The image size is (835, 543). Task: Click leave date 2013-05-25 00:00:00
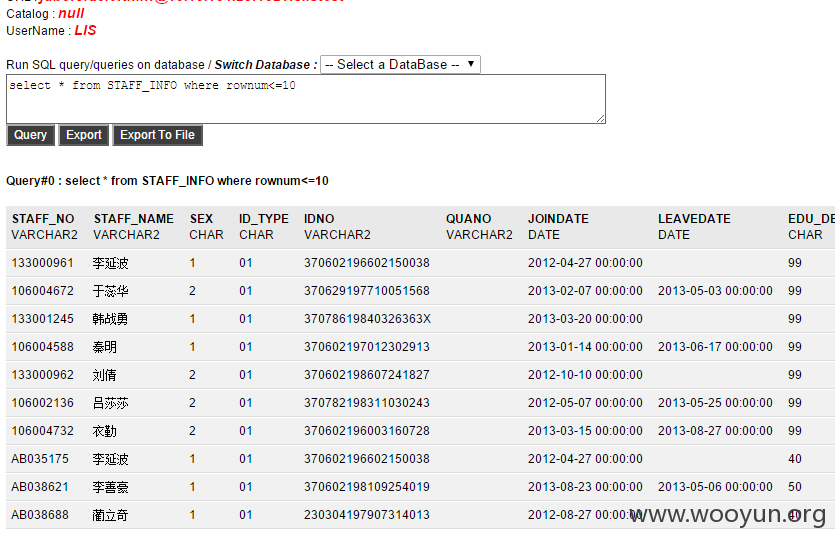pyautogui.click(x=715, y=403)
